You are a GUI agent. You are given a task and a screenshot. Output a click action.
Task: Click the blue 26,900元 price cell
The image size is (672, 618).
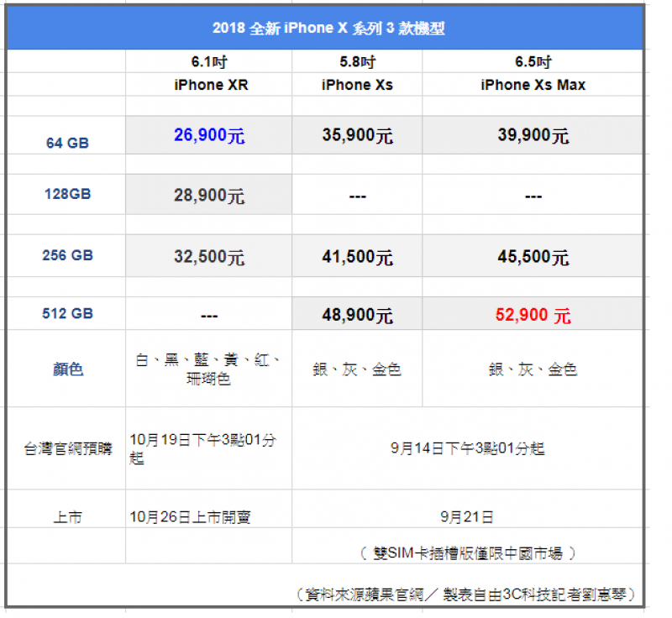coord(209,135)
